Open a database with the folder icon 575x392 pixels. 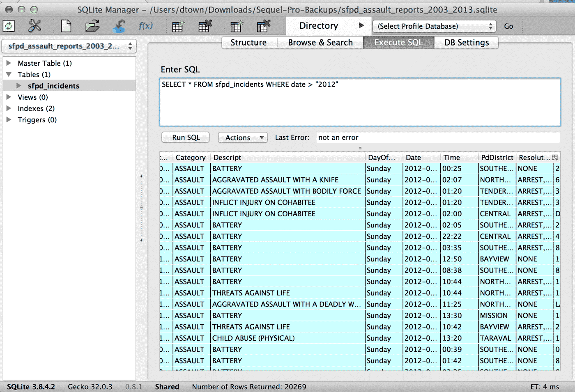tap(92, 26)
